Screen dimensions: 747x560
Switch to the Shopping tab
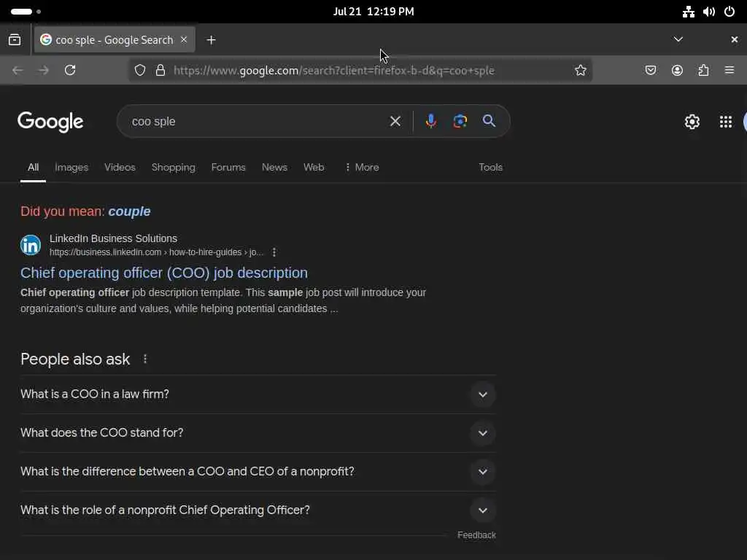[x=174, y=167]
